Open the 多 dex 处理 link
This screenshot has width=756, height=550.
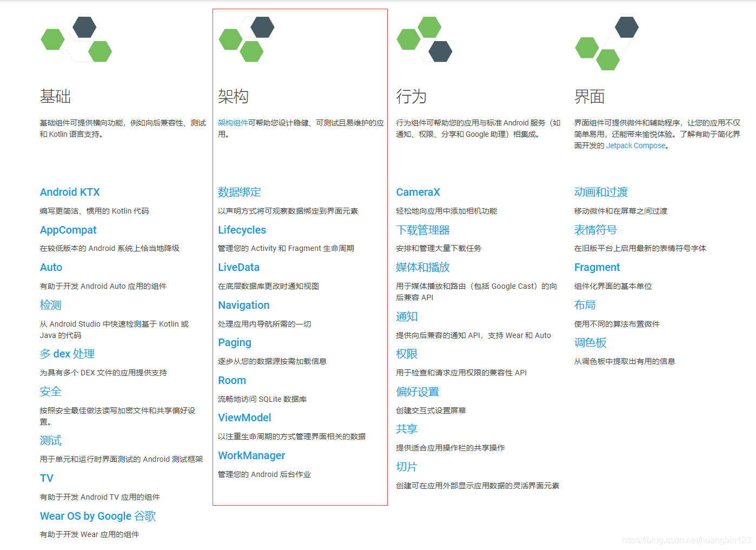[x=67, y=354]
